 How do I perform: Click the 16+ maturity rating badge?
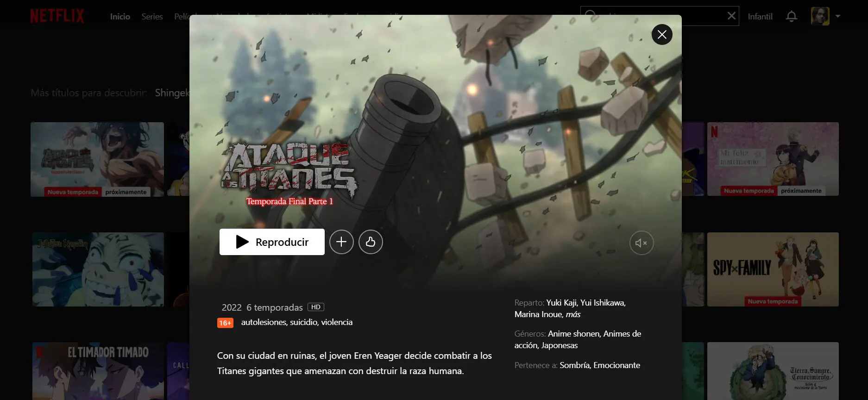coord(225,323)
